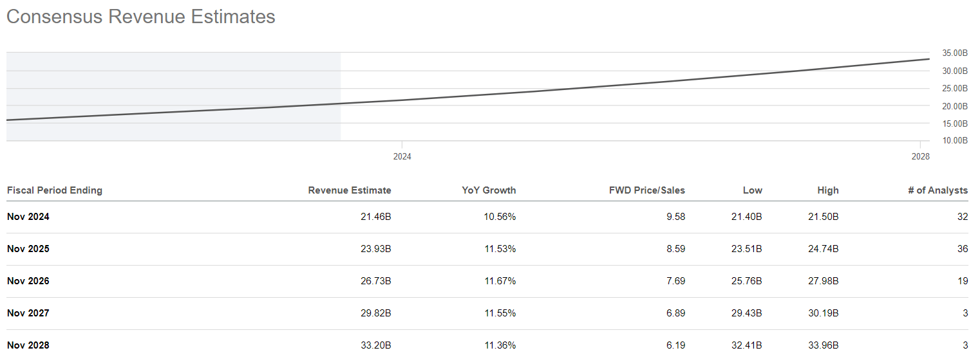The width and height of the screenshot is (980, 355).
Task: Click the 21.46B revenue estimate value
Action: click(376, 217)
